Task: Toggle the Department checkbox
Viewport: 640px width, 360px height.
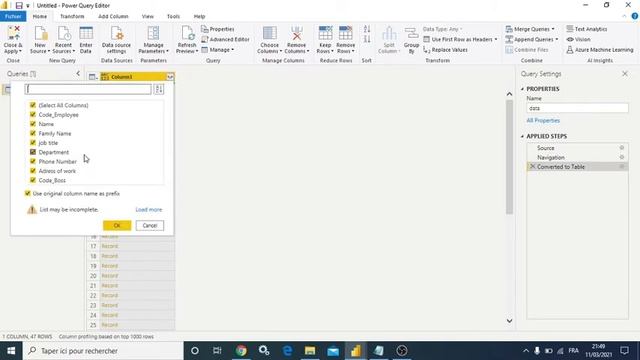Action: click(33, 152)
